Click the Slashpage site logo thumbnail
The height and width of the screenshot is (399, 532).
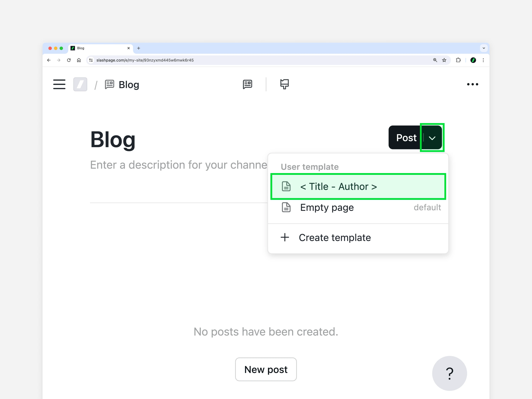coord(80,84)
